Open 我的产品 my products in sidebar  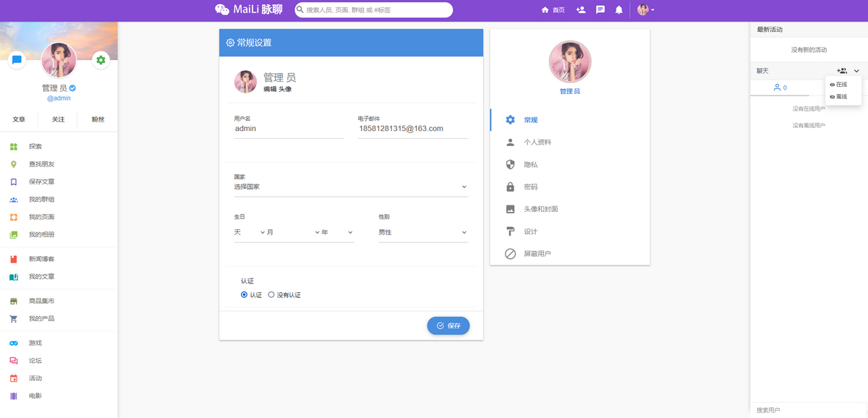tap(59, 319)
